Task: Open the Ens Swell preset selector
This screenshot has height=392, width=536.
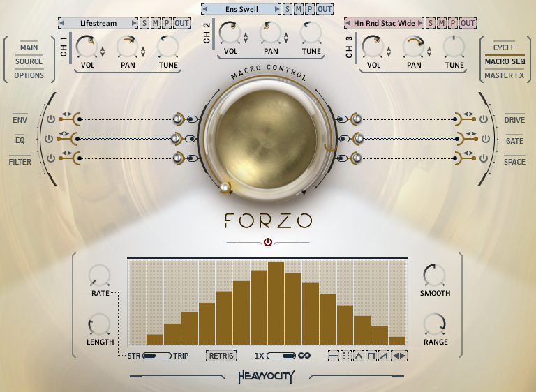Action: [x=241, y=9]
